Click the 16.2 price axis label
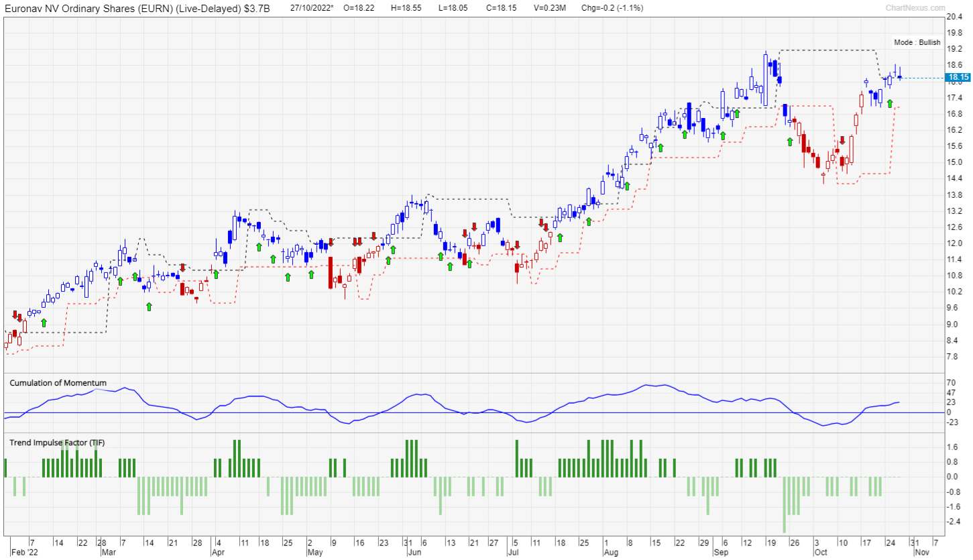The width and height of the screenshot is (973, 560). 954,129
